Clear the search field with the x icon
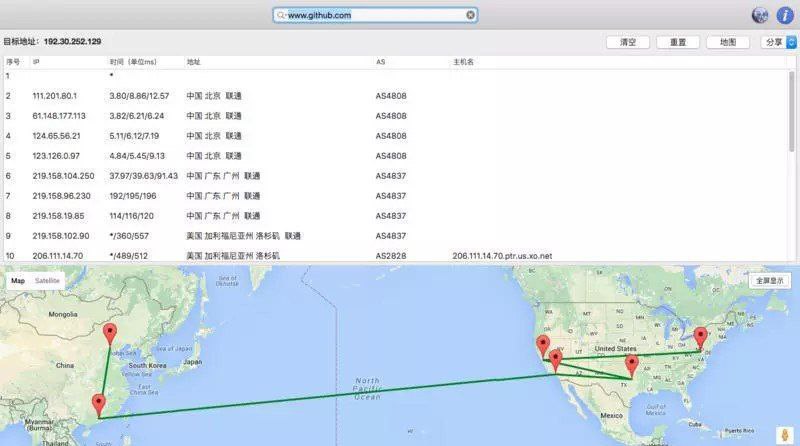 point(470,16)
